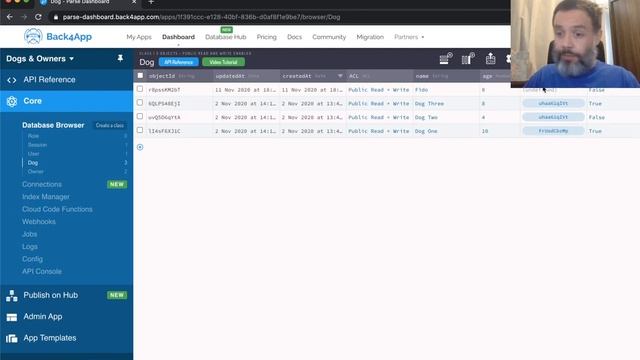Click the green Video Tutorial button
The image size is (640, 360).
(223, 62)
